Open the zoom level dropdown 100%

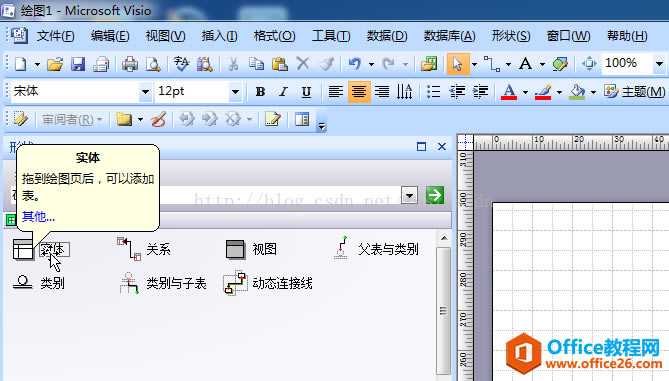click(659, 64)
